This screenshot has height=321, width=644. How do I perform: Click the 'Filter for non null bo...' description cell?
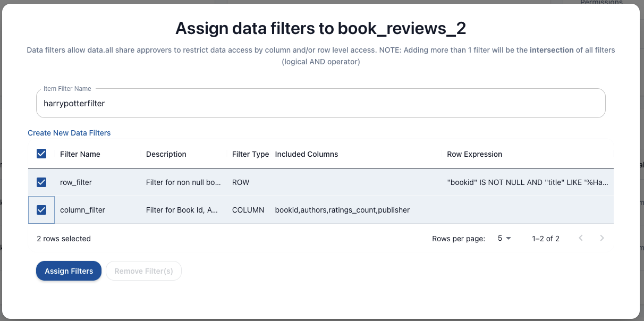pos(185,182)
